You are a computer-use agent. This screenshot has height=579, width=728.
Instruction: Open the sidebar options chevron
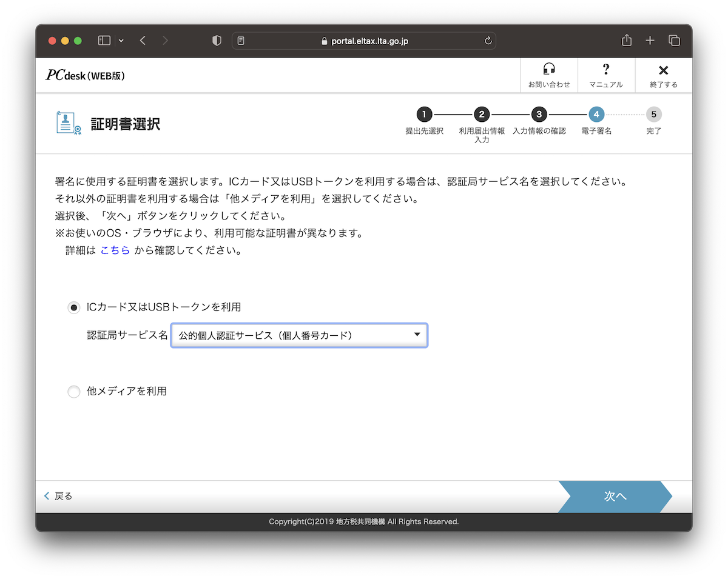(x=121, y=41)
